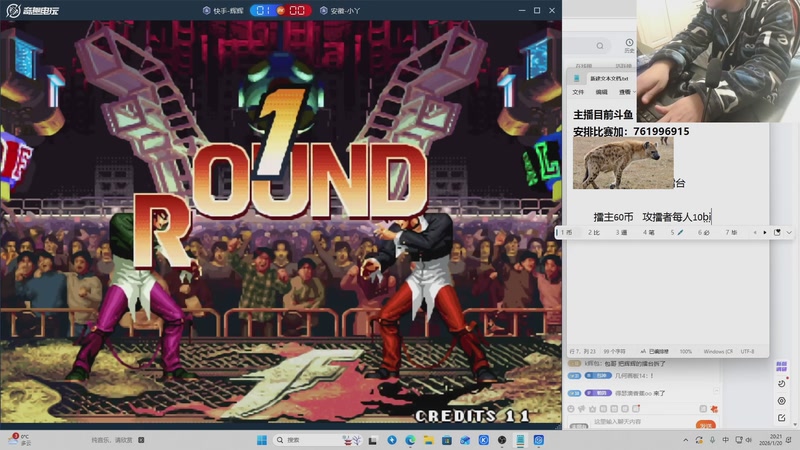
Task: Open the taskbar clock showing 20:21
Action: point(770,440)
